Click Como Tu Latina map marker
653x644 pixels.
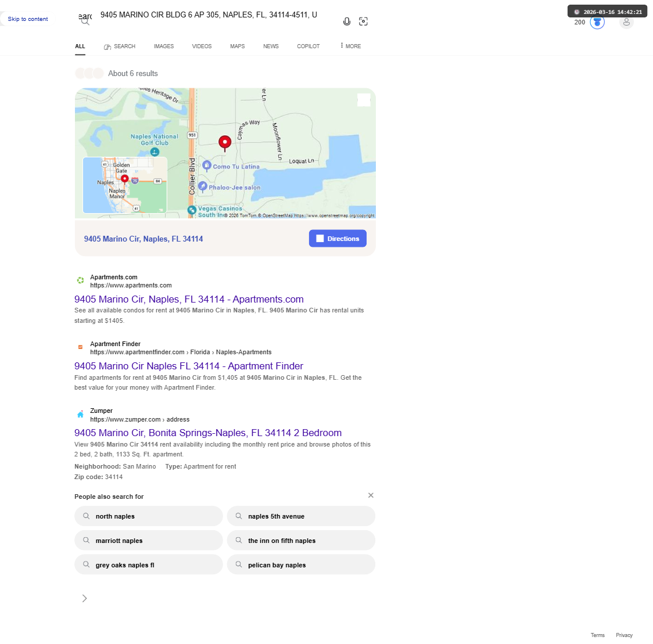(207, 166)
